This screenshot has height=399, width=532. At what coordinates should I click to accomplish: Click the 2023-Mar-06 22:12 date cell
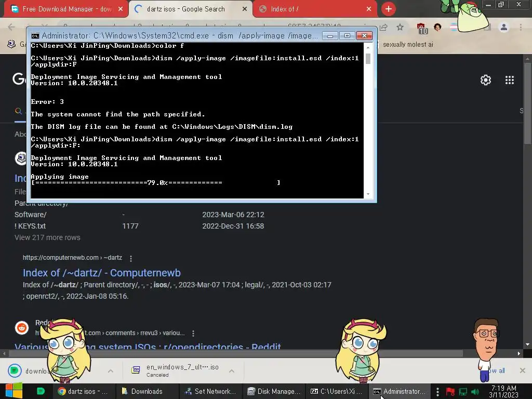pyautogui.click(x=233, y=215)
